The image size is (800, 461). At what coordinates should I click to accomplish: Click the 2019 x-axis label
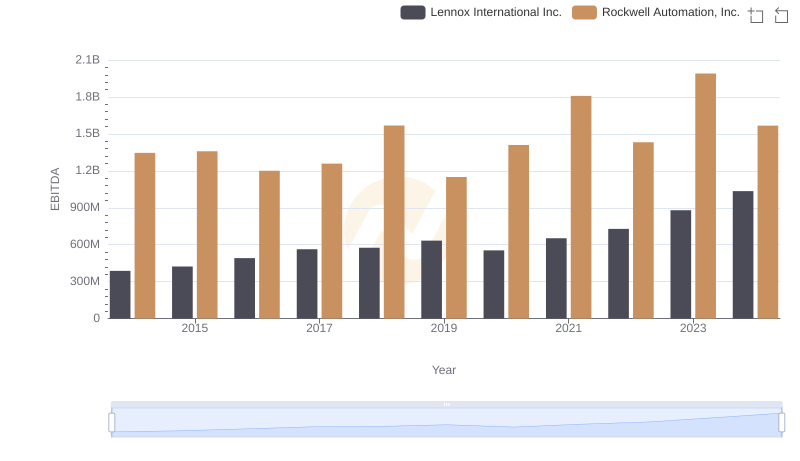[444, 328]
